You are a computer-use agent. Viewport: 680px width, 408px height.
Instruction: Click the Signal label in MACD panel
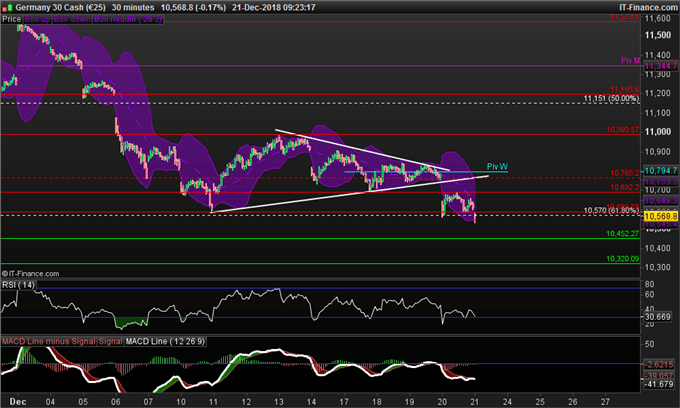(x=111, y=341)
